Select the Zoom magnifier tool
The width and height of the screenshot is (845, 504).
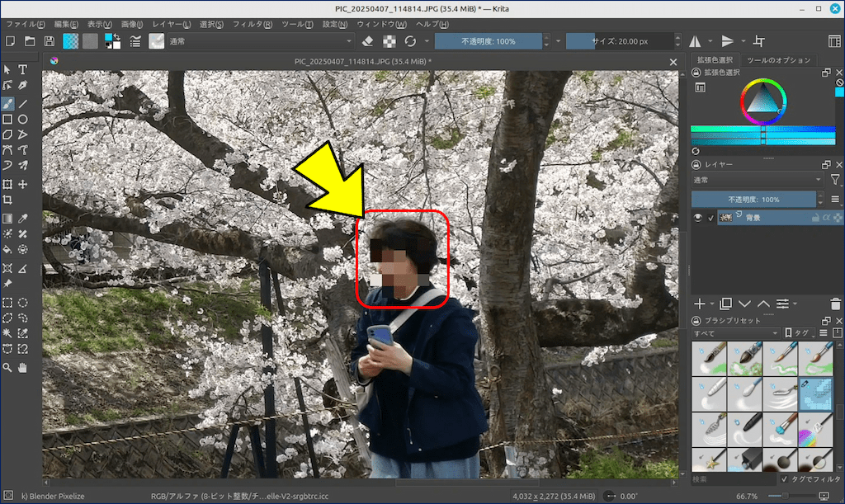(x=7, y=367)
